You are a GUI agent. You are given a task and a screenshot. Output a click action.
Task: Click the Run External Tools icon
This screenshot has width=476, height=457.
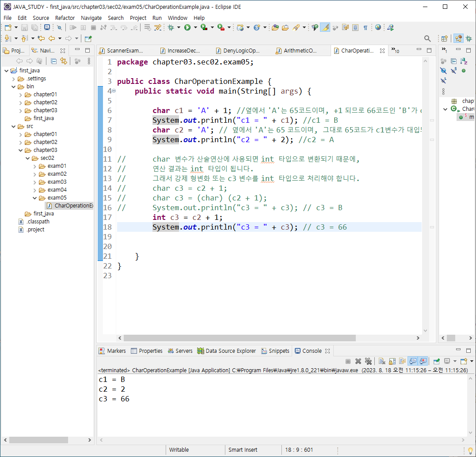click(x=221, y=27)
